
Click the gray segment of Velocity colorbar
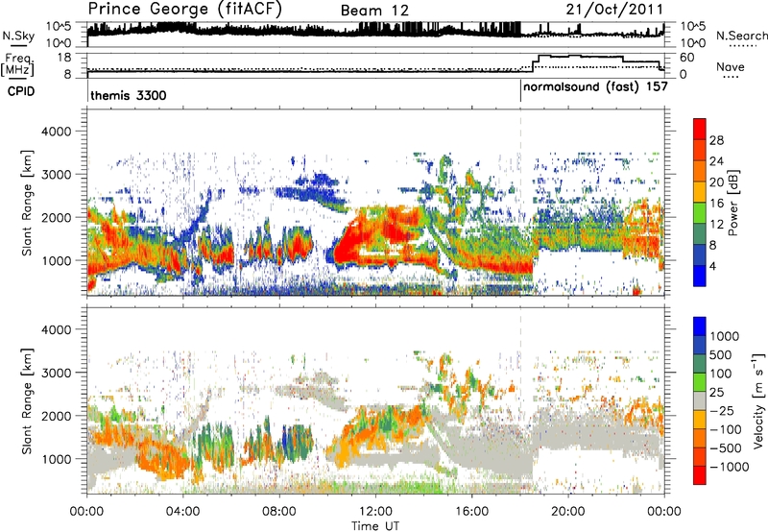[700, 400]
